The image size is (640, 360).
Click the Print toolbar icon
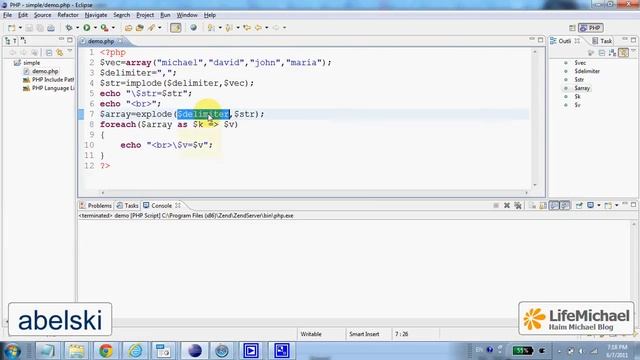(x=51, y=28)
